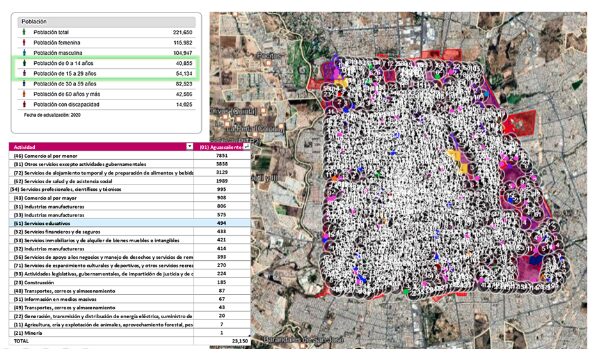The image size is (600, 364).
Task: Click the Población de 15 a 29 años icon
Action: [24, 73]
